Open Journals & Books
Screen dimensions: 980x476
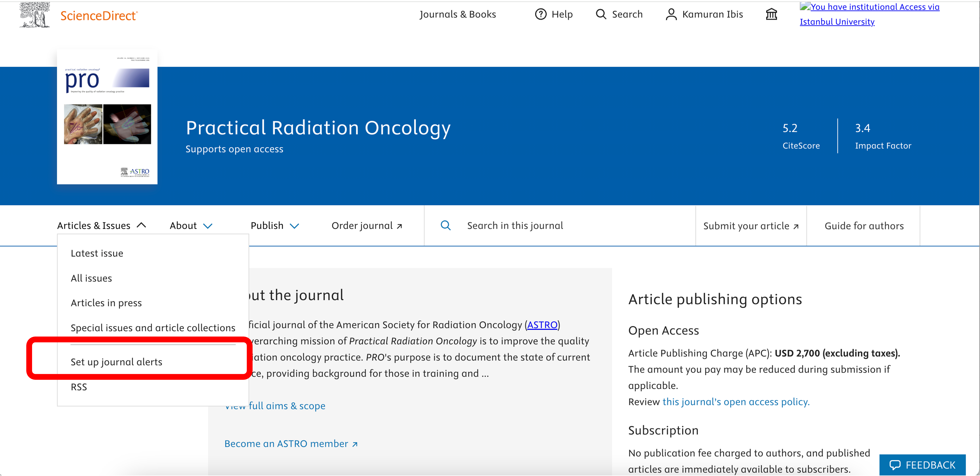pyautogui.click(x=458, y=14)
